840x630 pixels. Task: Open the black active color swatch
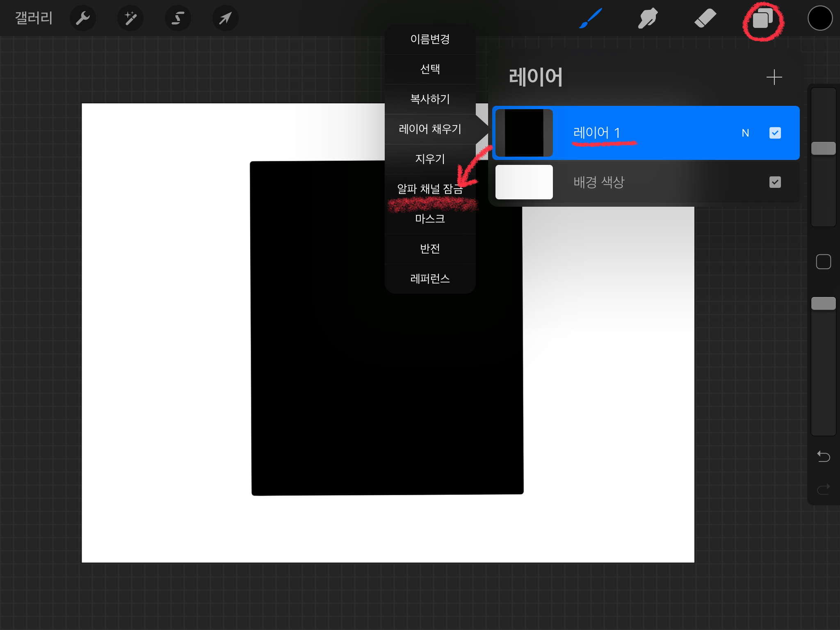(x=820, y=18)
